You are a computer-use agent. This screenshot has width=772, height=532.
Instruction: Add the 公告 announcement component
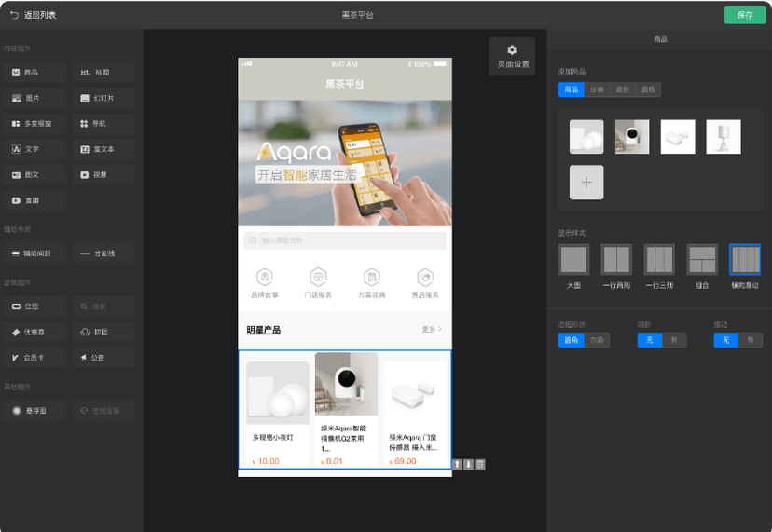pyautogui.click(x=103, y=357)
